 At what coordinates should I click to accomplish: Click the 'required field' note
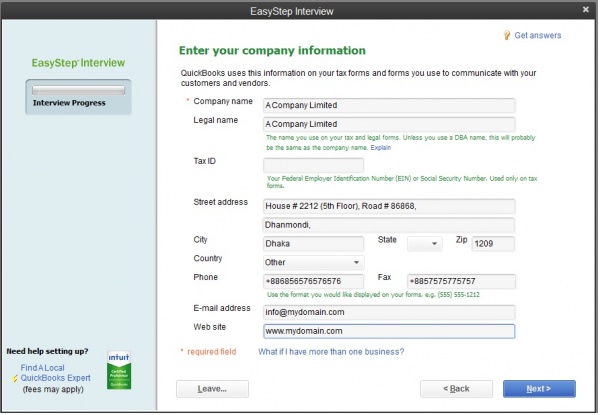[212, 352]
